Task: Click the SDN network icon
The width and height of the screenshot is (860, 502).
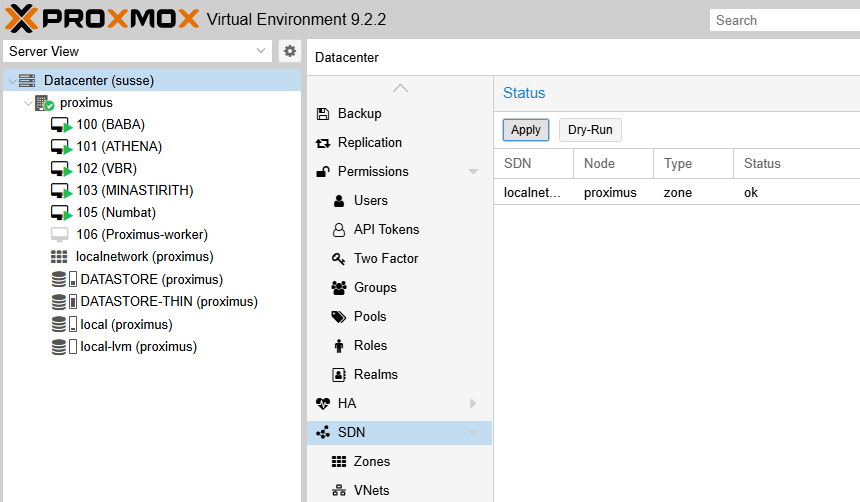Action: 323,433
